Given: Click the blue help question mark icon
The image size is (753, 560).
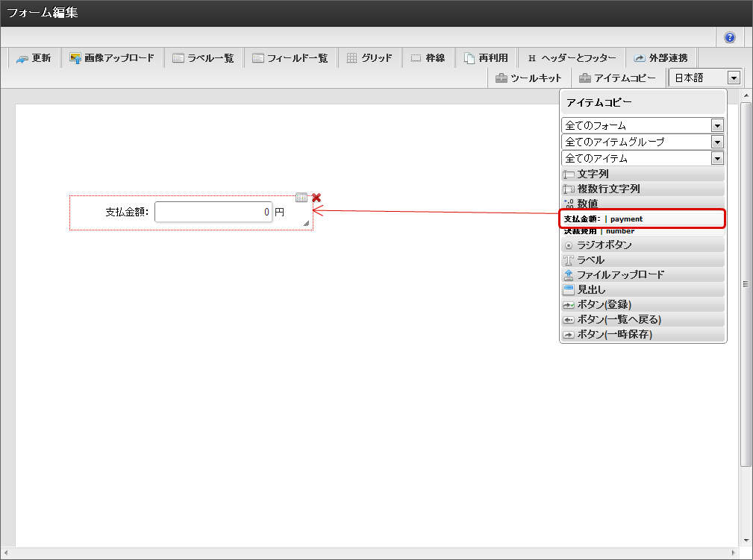Looking at the screenshot, I should tap(729, 37).
